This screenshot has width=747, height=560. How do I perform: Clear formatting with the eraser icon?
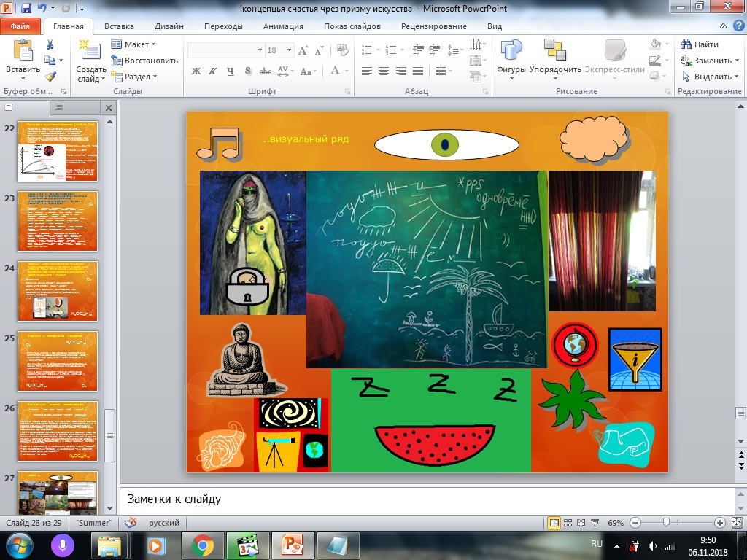coord(342,50)
